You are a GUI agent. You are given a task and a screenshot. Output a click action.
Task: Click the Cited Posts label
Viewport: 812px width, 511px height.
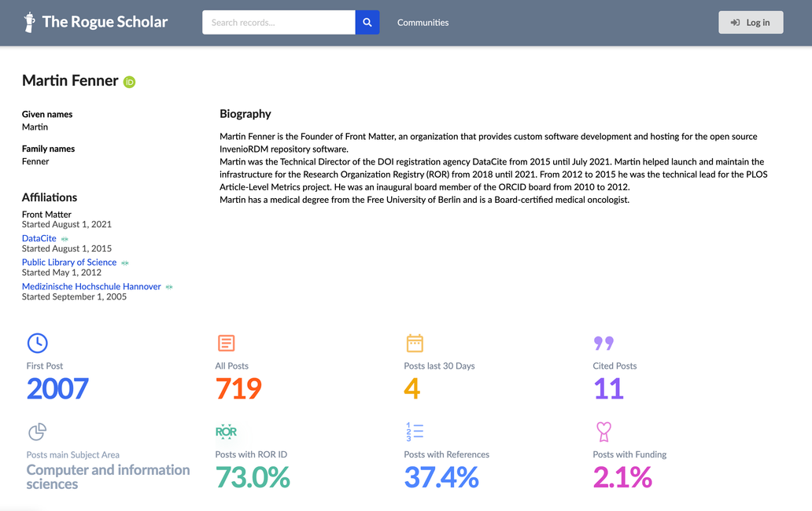pos(615,366)
